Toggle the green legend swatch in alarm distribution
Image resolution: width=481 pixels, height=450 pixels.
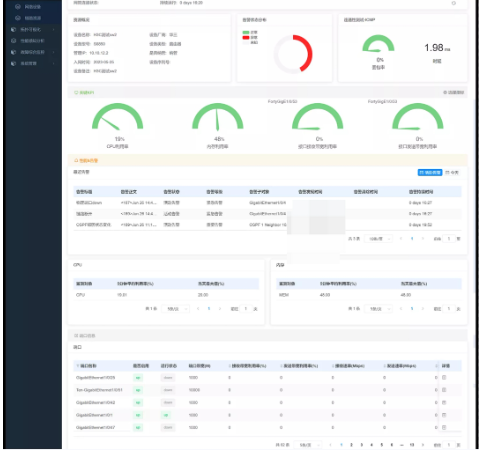pyautogui.click(x=246, y=32)
